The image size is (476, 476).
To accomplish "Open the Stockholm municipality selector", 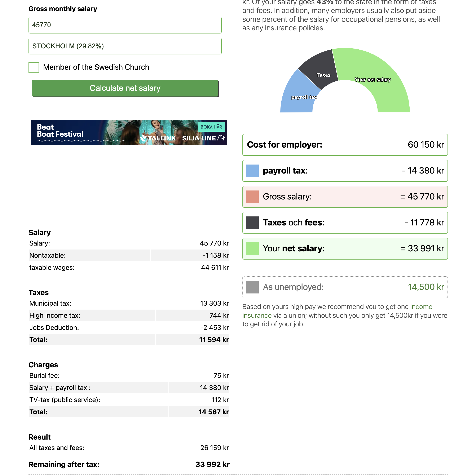I will coord(125,46).
